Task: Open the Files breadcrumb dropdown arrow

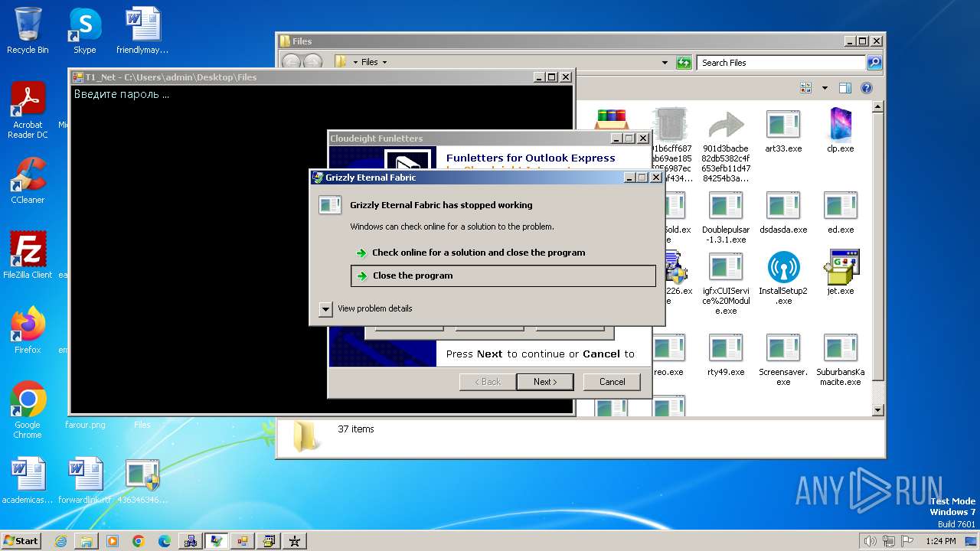Action: 384,63
